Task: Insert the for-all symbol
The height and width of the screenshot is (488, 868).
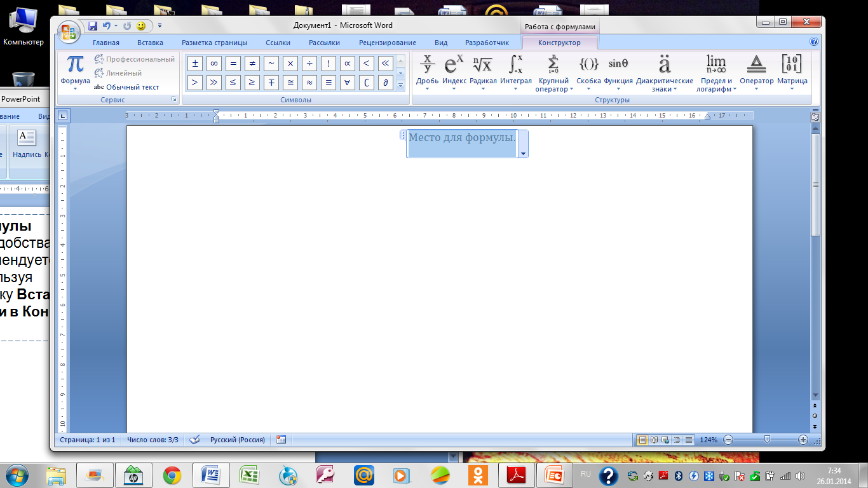Action: pyautogui.click(x=348, y=82)
